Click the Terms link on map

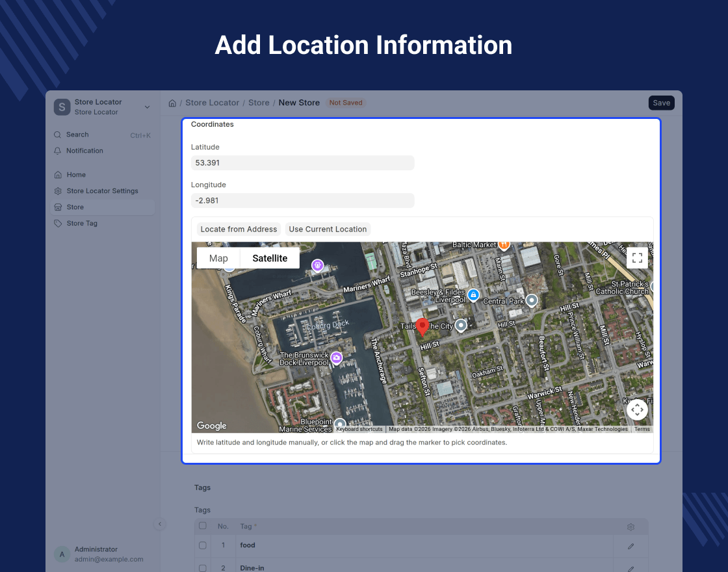pos(642,430)
